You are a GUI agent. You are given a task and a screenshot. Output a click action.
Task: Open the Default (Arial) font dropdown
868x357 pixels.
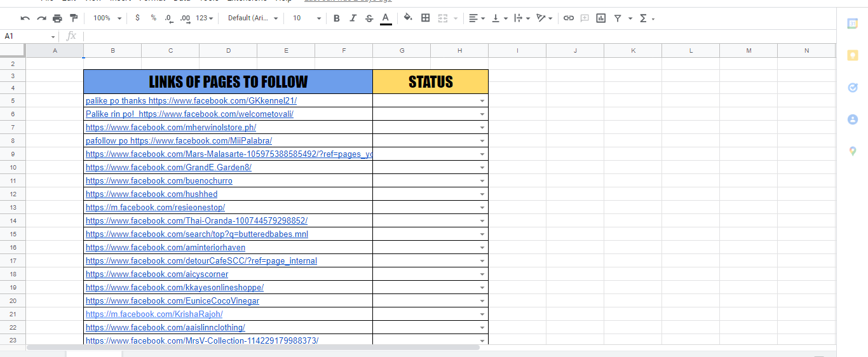click(253, 18)
